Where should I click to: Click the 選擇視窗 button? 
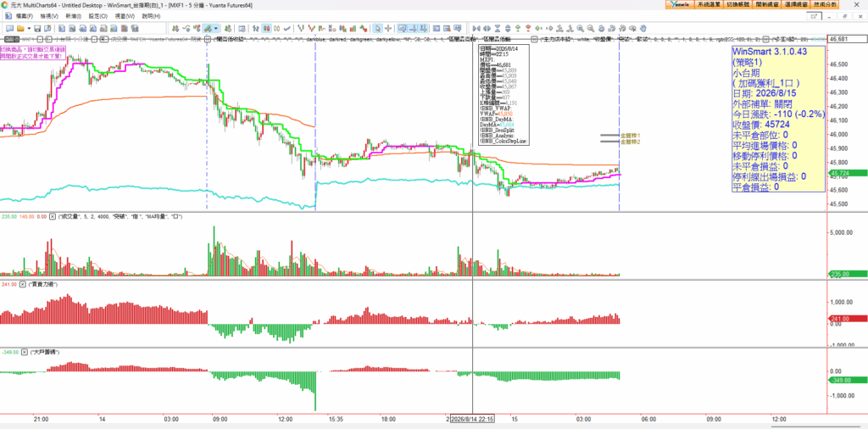point(796,4)
